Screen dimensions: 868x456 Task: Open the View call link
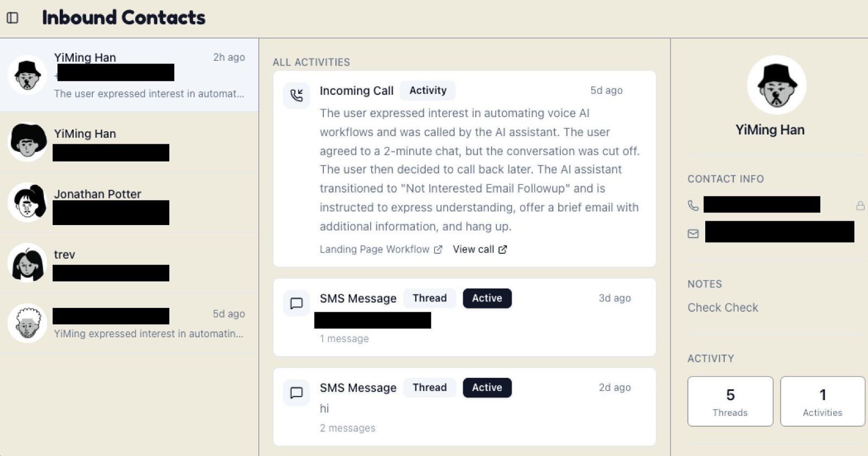coord(480,249)
